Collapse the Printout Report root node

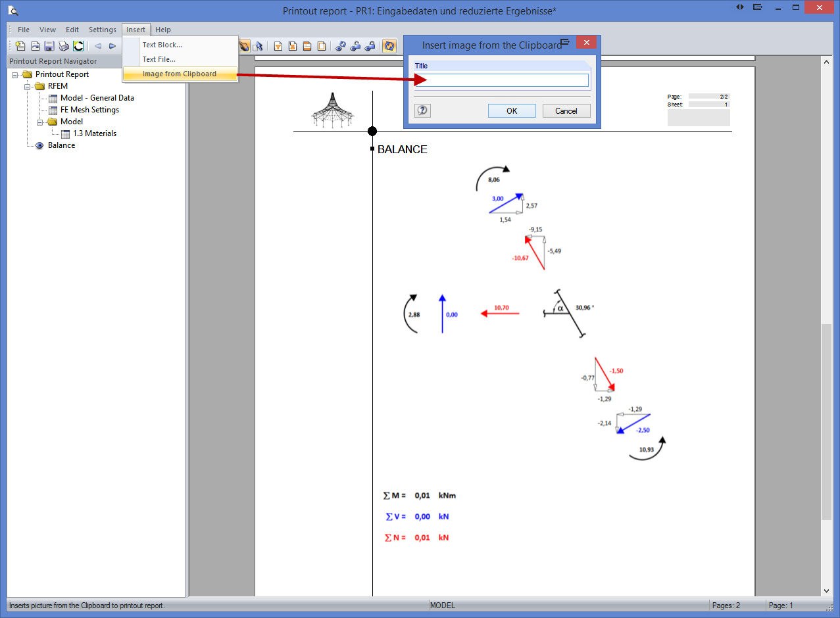click(x=15, y=74)
